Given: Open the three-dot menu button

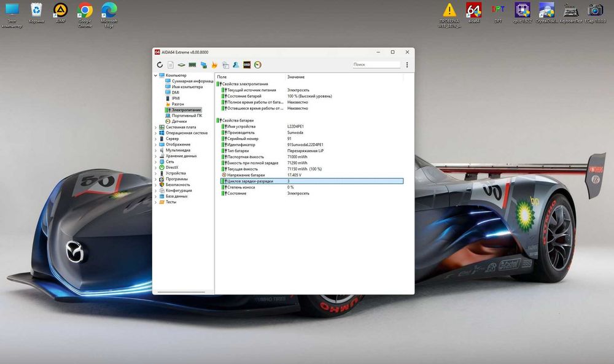Looking at the screenshot, I should point(406,64).
